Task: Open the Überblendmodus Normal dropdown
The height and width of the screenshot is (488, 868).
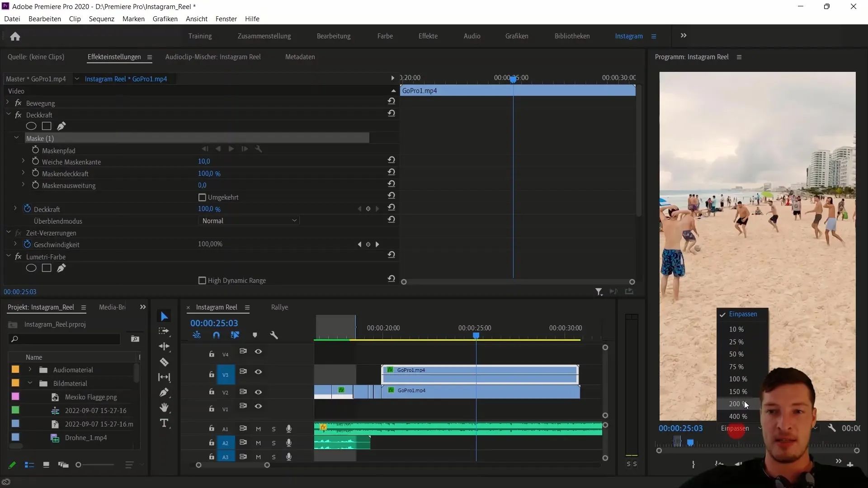Action: pyautogui.click(x=249, y=221)
